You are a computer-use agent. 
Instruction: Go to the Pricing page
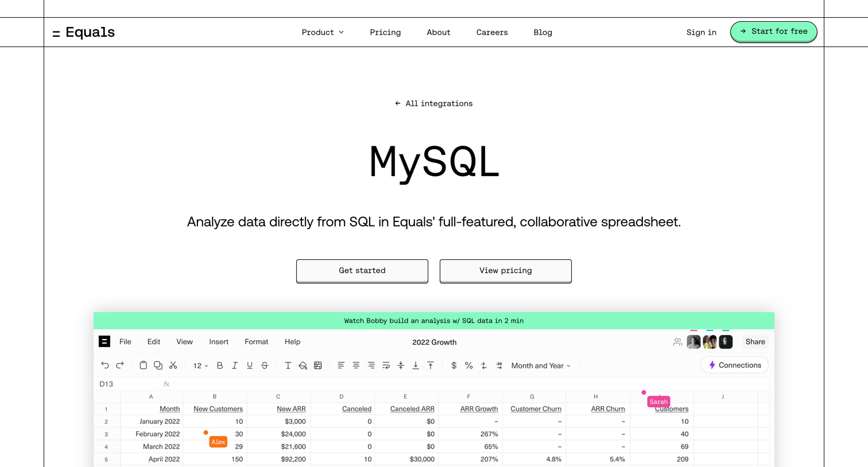point(385,33)
